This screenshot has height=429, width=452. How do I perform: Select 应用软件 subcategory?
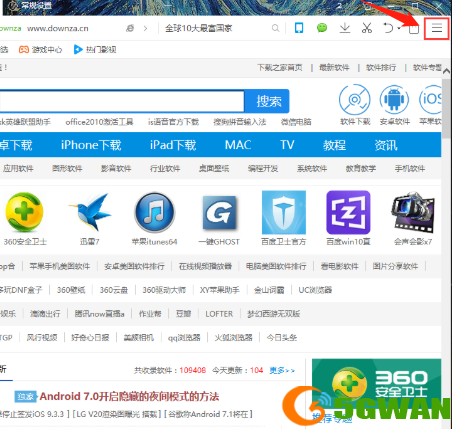tap(18, 169)
